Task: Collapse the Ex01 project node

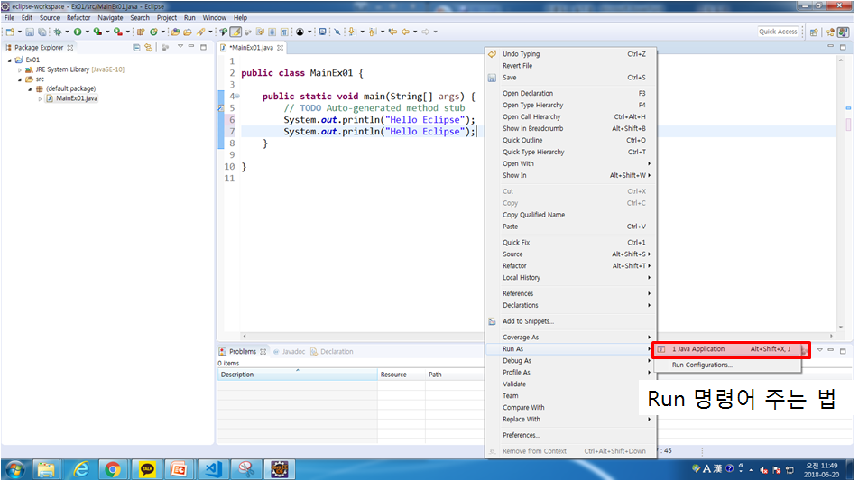Action: pyautogui.click(x=9, y=60)
